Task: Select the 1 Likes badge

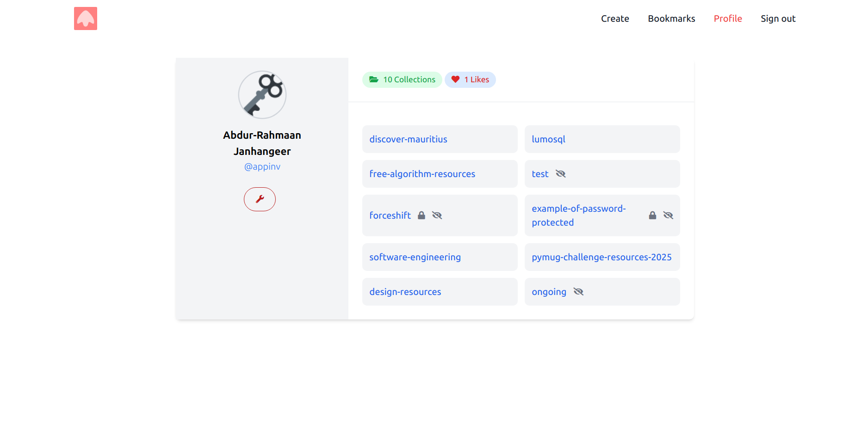Action: tap(470, 80)
